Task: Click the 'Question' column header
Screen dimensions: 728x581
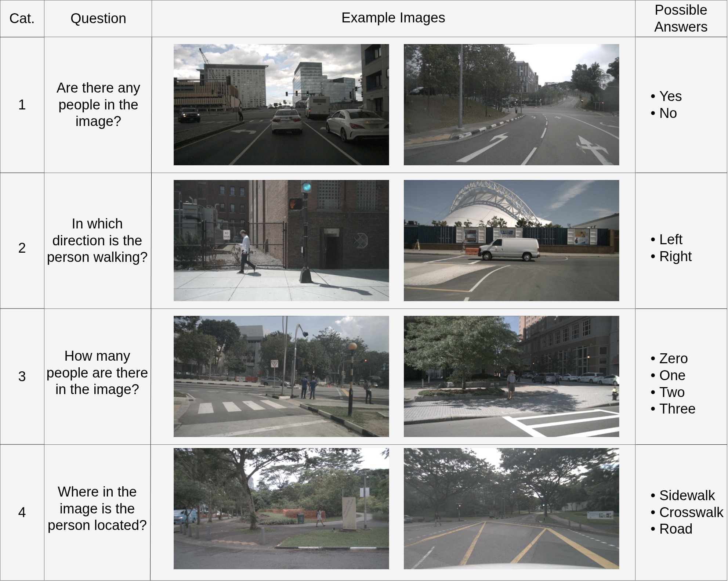Action: [x=98, y=18]
